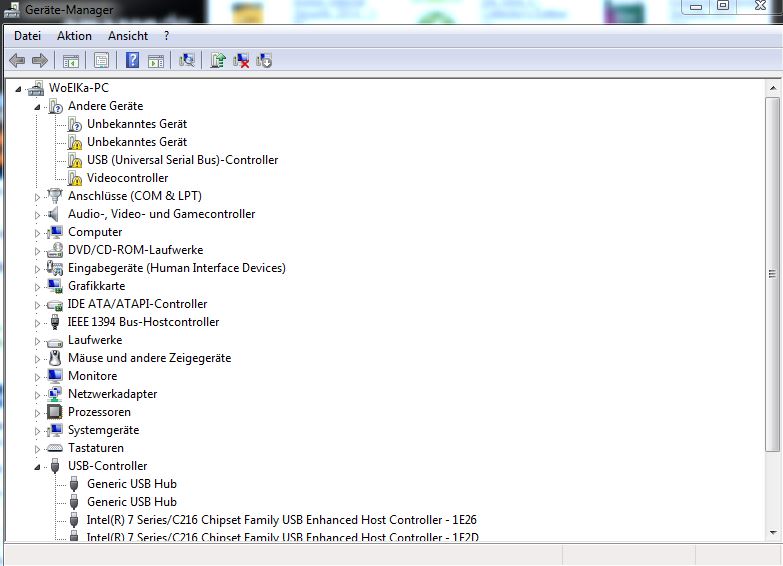Collapse the WoElKa-PC root node
This screenshot has width=783, height=566.
18,89
